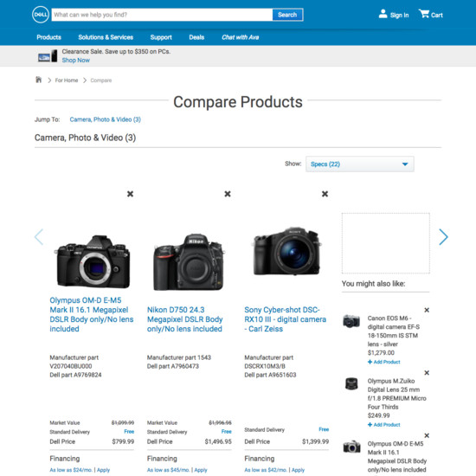Remove Olympus OM-D E-M5 from comparison
476x476 pixels.
point(130,194)
